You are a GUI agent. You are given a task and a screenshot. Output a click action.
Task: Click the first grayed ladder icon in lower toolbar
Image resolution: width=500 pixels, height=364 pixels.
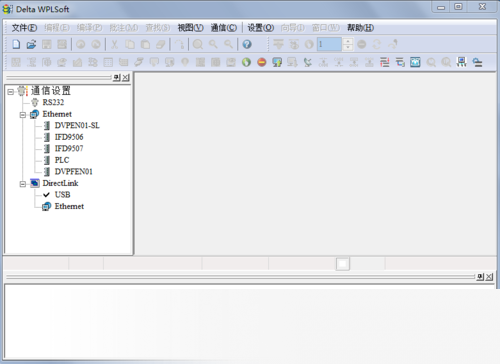(16, 62)
